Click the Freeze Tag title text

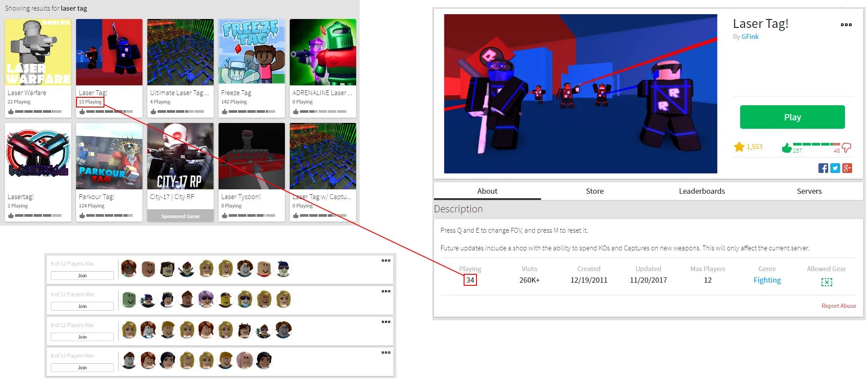(236, 93)
